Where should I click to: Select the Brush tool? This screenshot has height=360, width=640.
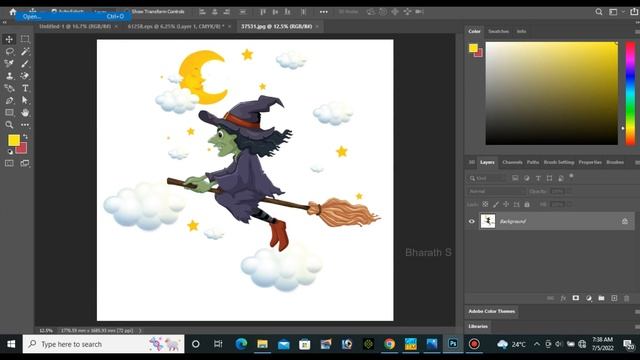coord(25,64)
